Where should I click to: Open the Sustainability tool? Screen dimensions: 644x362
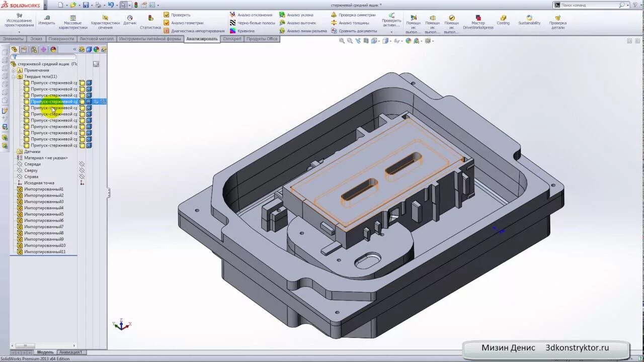coord(529,20)
